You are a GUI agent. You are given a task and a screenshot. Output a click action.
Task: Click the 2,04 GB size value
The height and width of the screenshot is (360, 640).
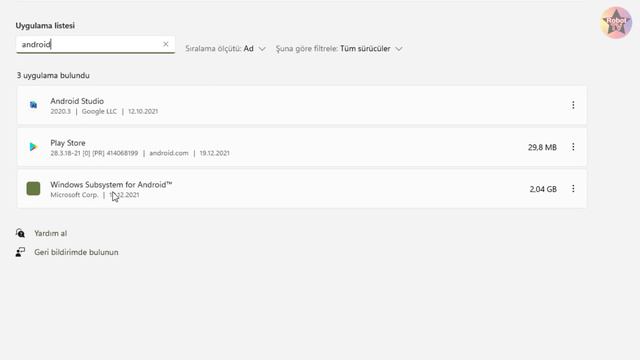tap(543, 189)
